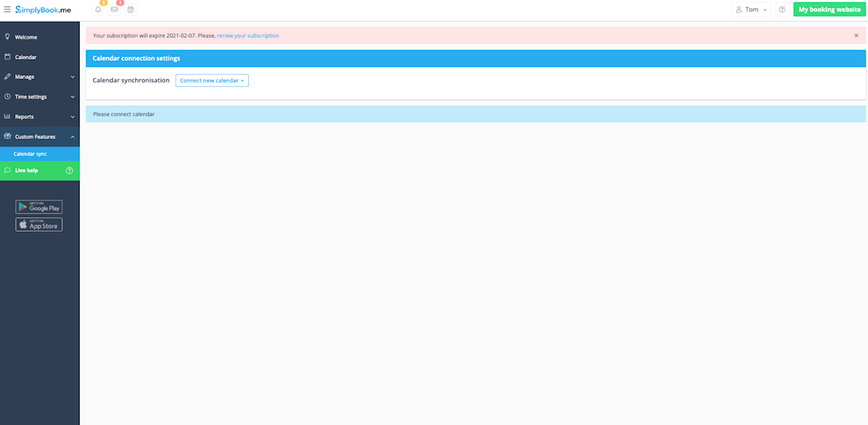Collapse the Custom Features section
Viewport: 868px width, 425px height.
(72, 136)
